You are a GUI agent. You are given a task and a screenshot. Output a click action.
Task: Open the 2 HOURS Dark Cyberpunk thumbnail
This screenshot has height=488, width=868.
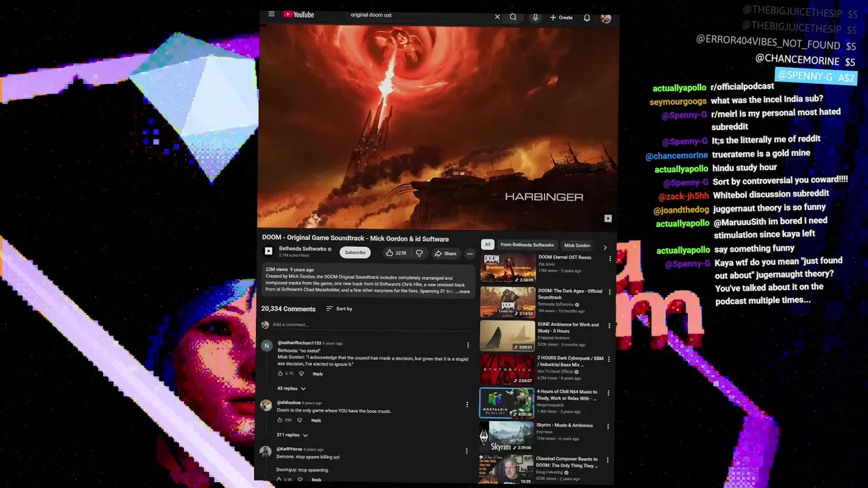(x=507, y=369)
